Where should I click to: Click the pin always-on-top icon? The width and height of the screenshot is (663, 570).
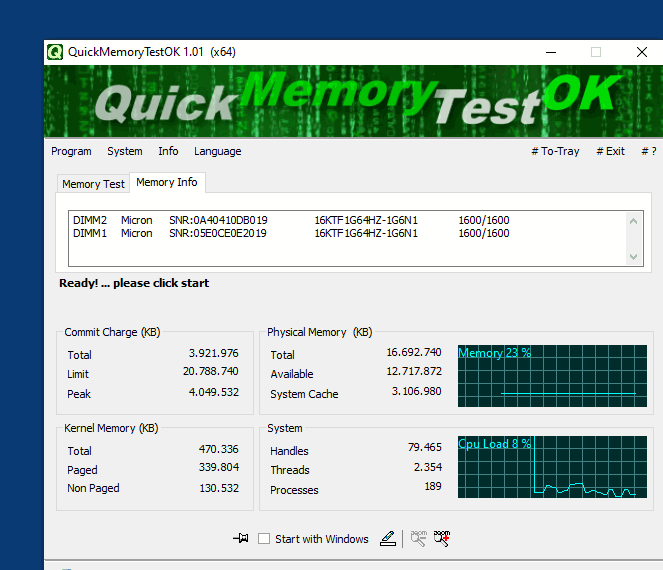(241, 538)
